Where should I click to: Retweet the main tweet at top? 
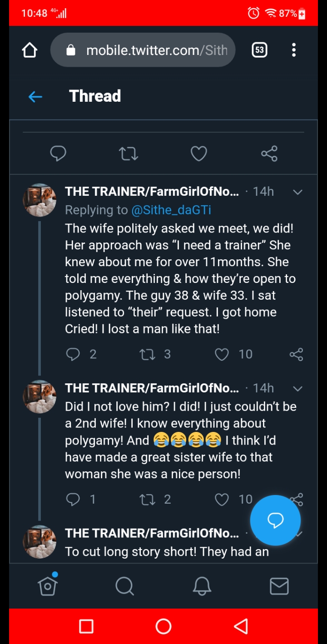[x=129, y=154]
